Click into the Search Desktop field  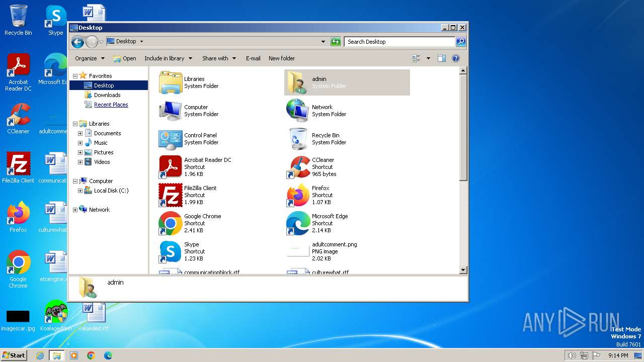click(400, 42)
